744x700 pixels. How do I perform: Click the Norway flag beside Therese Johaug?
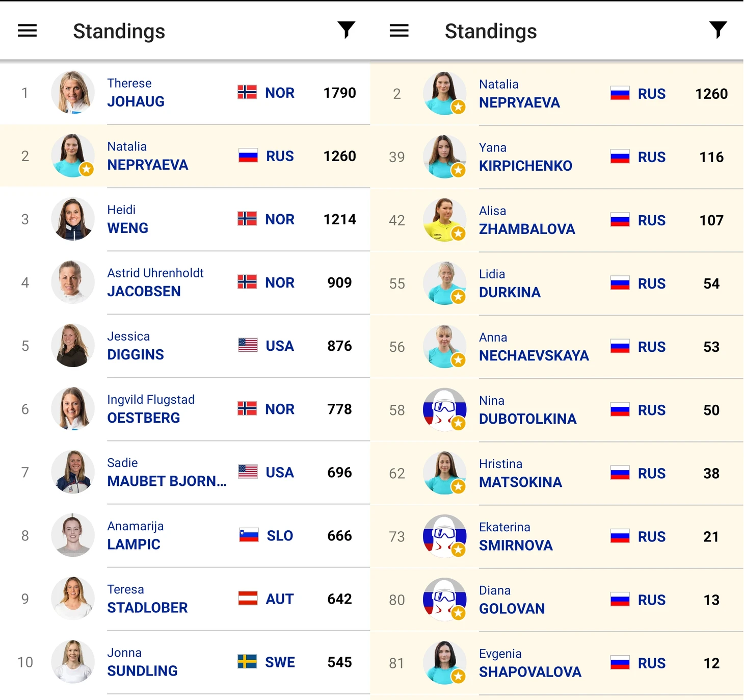(247, 92)
